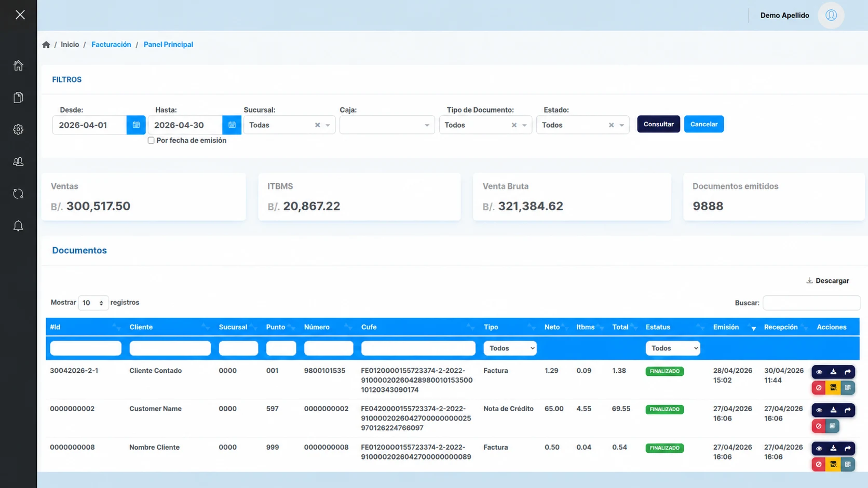Download document 30042026-2-1
The height and width of the screenshot is (488, 868).
tap(833, 372)
